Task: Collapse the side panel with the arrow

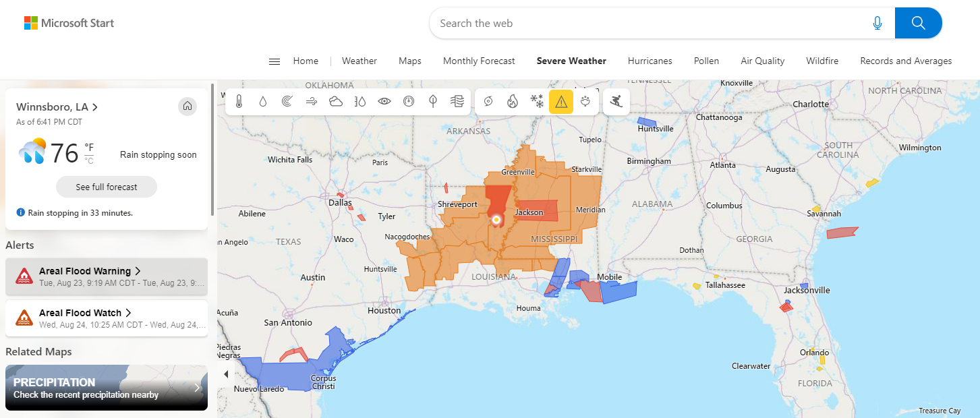Action: pos(226,374)
